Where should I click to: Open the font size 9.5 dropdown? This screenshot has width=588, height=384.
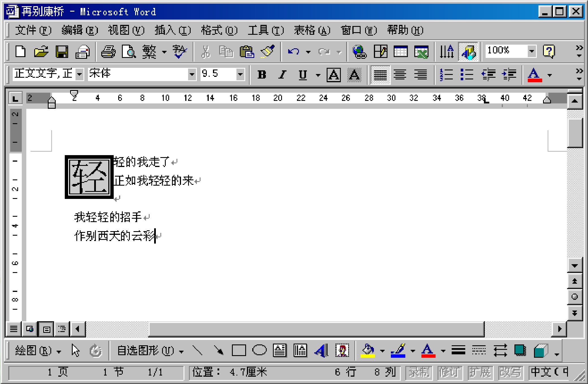point(240,75)
